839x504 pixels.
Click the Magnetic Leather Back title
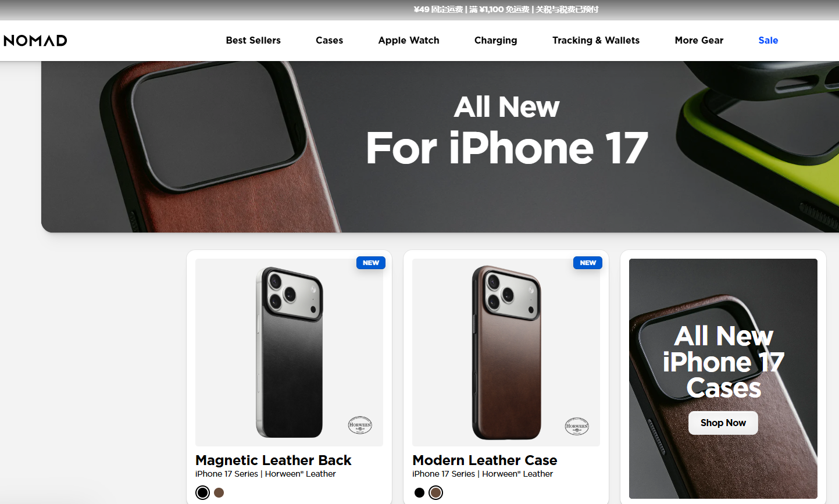(273, 460)
